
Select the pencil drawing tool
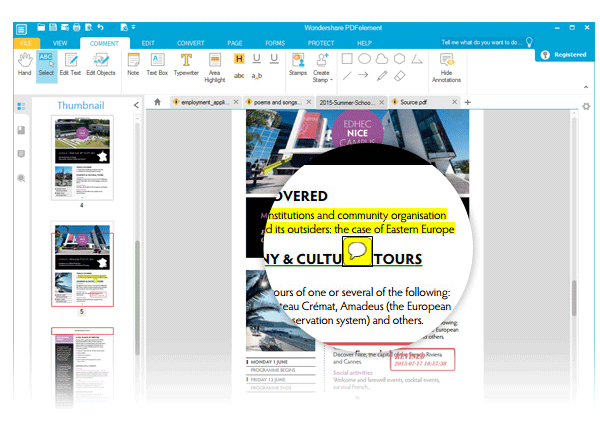click(x=382, y=76)
